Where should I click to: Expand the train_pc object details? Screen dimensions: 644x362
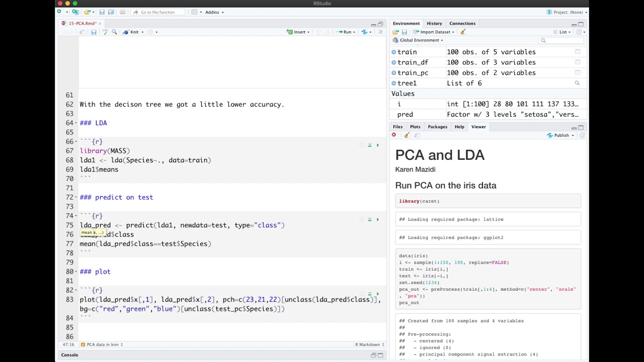394,73
